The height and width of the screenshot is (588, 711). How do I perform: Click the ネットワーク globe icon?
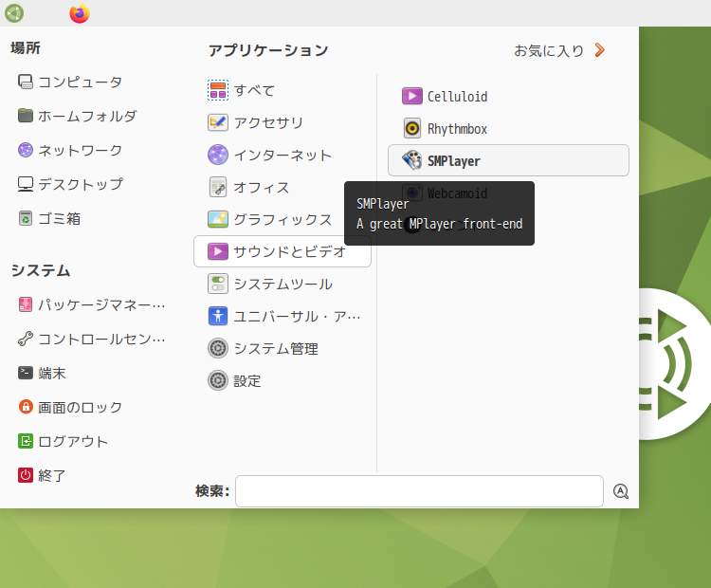click(26, 150)
